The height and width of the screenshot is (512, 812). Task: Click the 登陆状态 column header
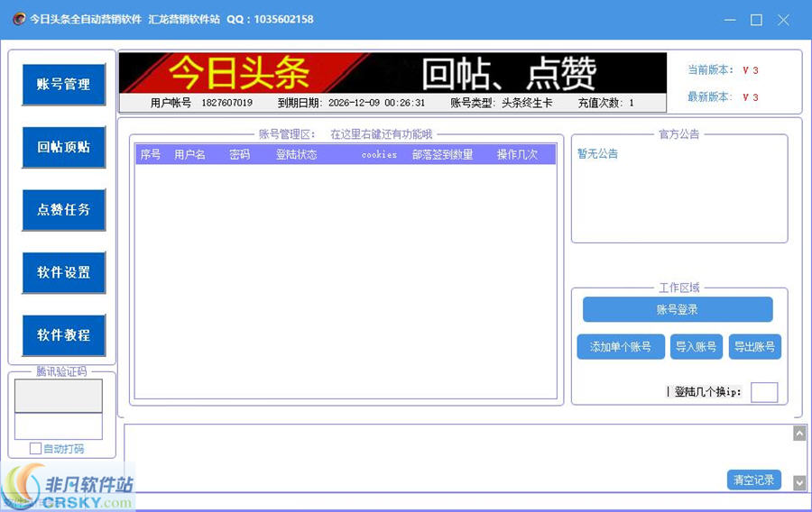[x=296, y=155]
